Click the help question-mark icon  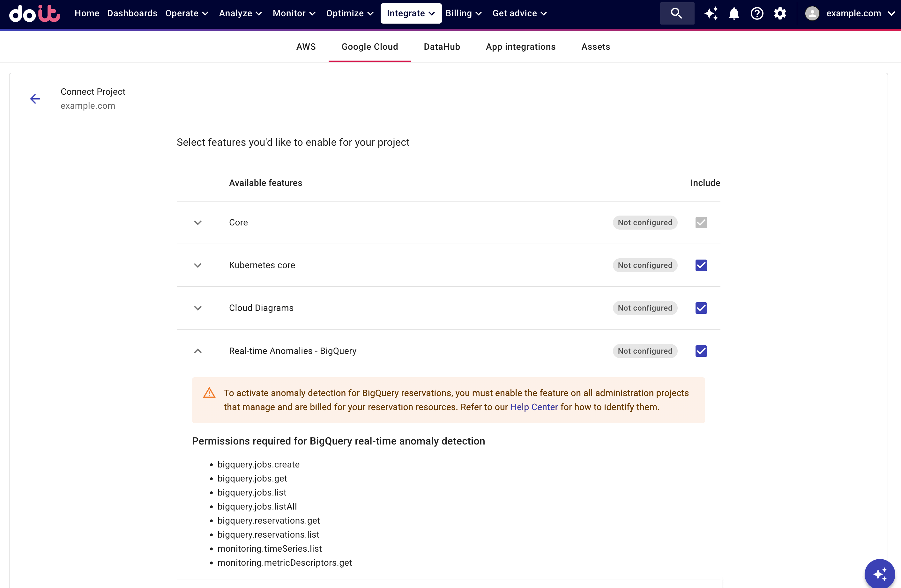757,13
